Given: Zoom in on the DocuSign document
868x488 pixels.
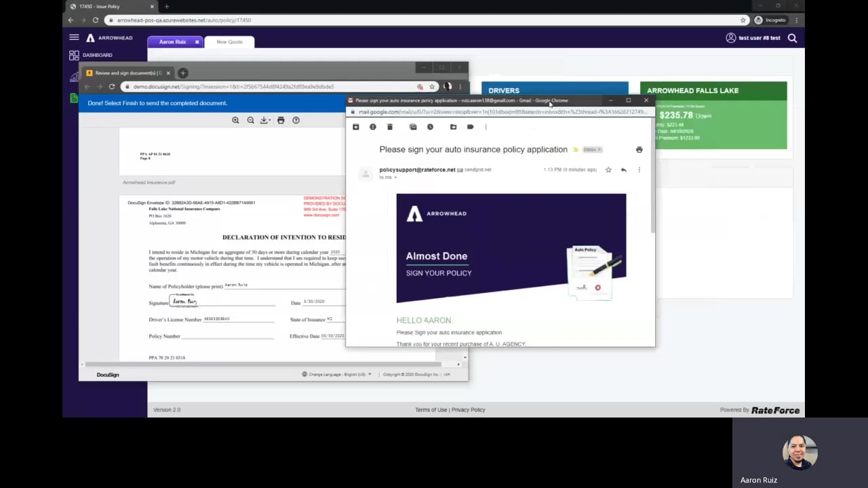Looking at the screenshot, I should [x=235, y=120].
